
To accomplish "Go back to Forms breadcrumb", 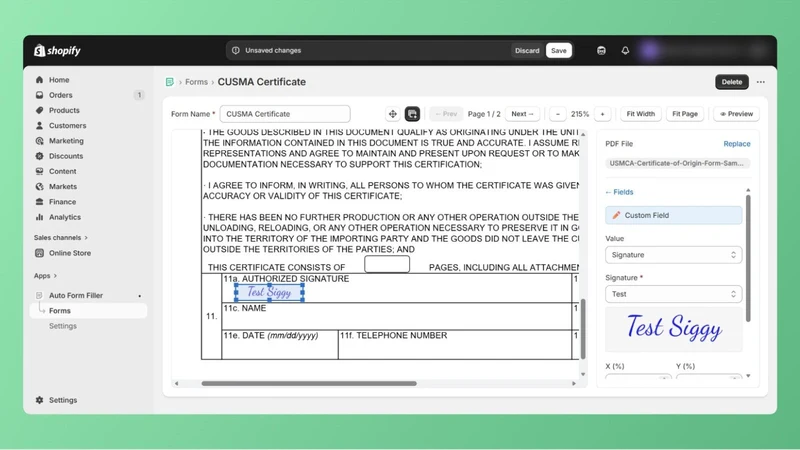I will (196, 82).
